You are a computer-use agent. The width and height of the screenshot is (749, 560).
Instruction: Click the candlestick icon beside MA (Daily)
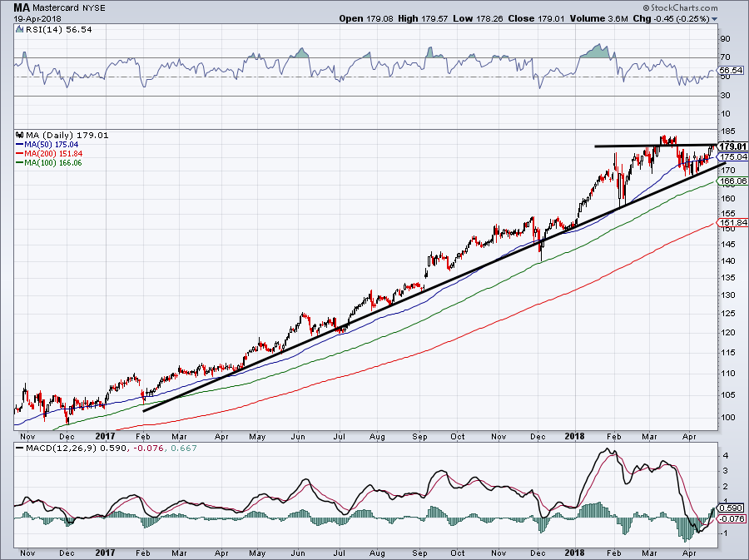point(20,135)
